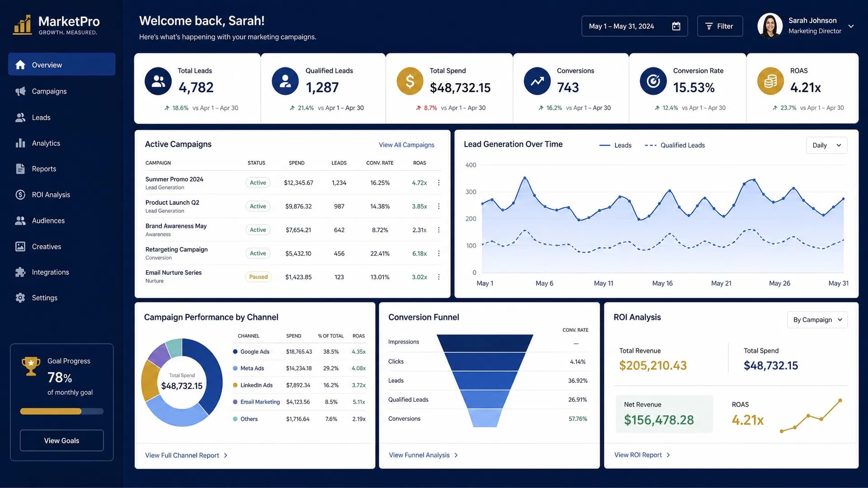This screenshot has width=868, height=488.
Task: Open the May 1 – May 31, 2024 date picker
Action: click(x=634, y=26)
